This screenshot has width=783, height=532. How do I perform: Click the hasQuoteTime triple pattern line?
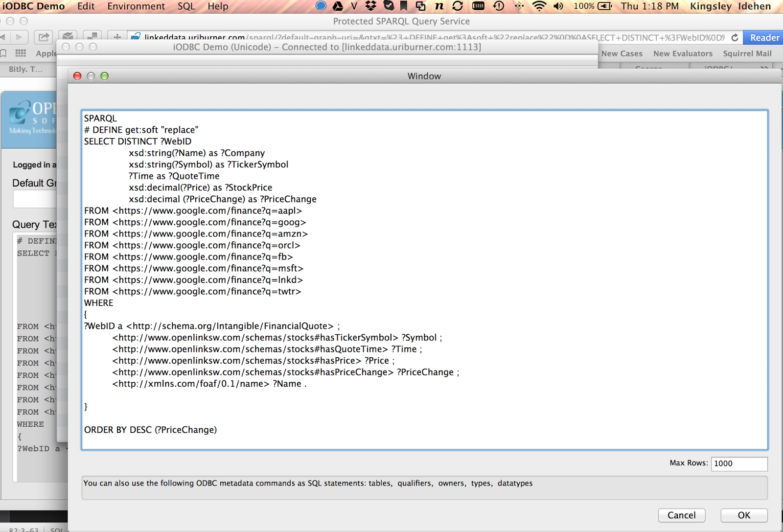[x=267, y=349]
